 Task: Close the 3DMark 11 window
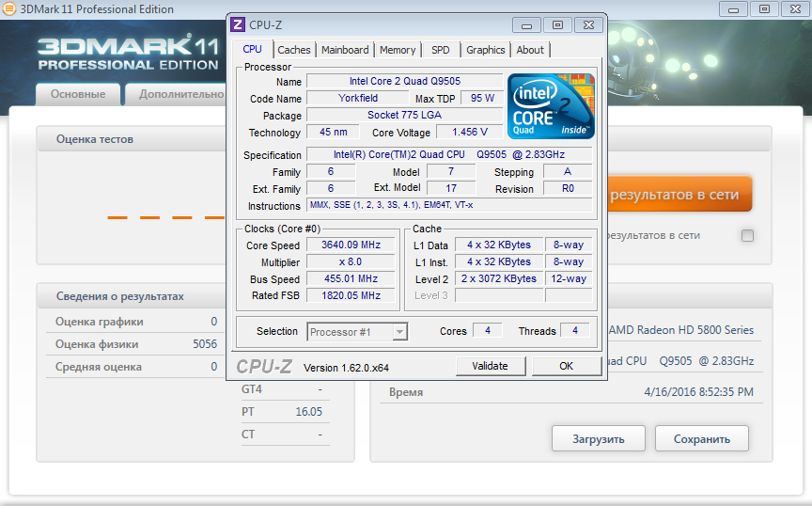[x=795, y=8]
